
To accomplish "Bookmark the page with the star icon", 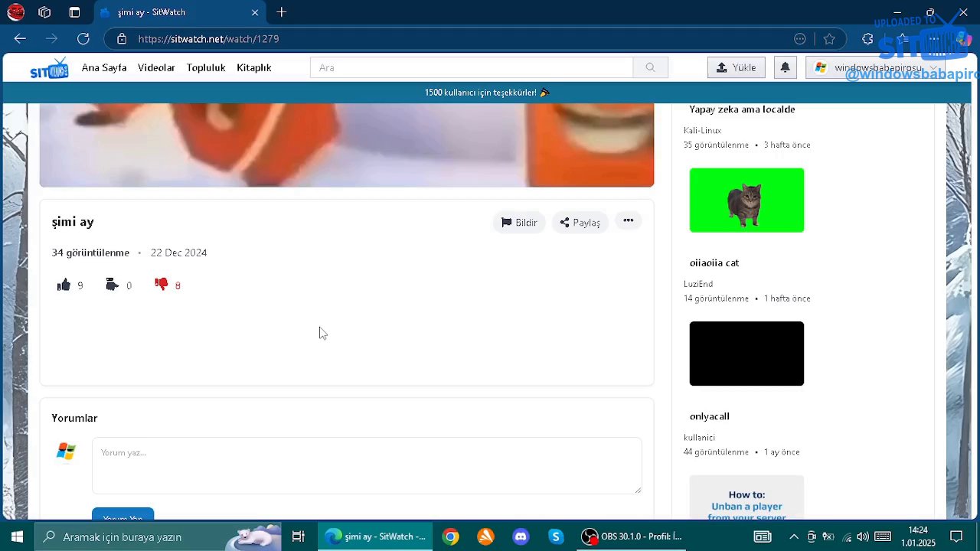I will [x=829, y=39].
